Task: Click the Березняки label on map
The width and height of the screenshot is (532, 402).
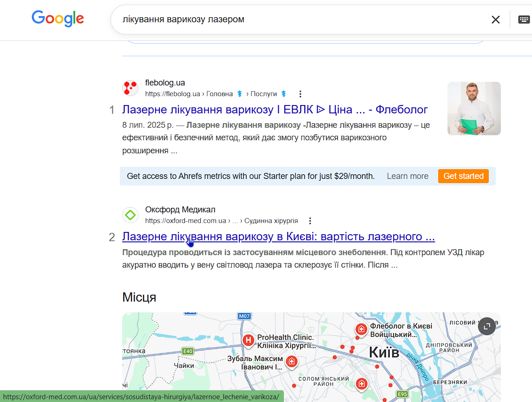Action: point(450,382)
